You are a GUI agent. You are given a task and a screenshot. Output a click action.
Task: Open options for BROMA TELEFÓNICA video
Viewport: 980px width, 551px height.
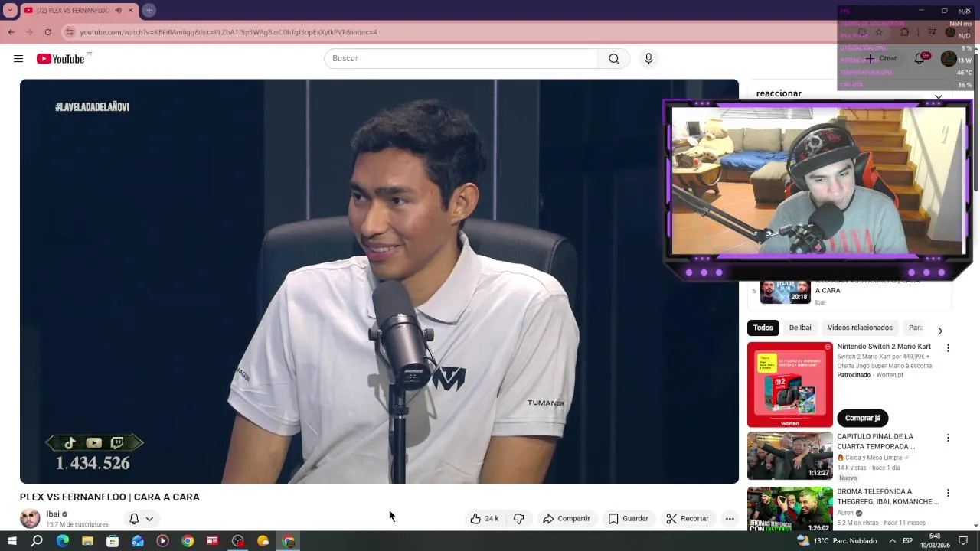pyautogui.click(x=948, y=493)
